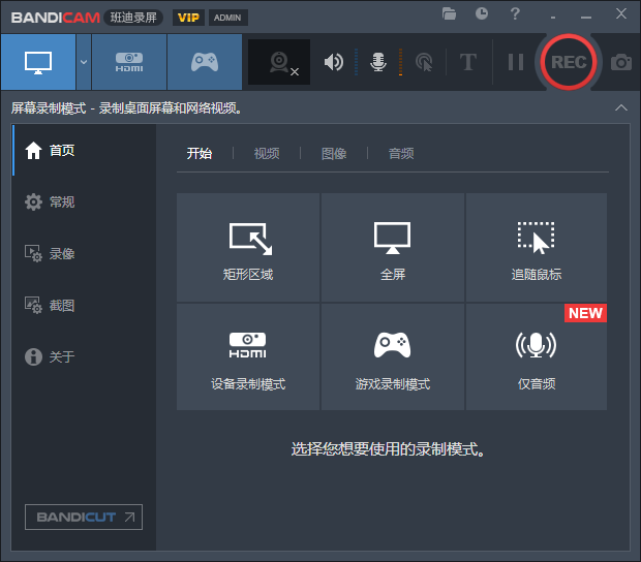This screenshot has height=562, width=641.
Task: Select screen recording mode monitor icon
Action: [38, 62]
